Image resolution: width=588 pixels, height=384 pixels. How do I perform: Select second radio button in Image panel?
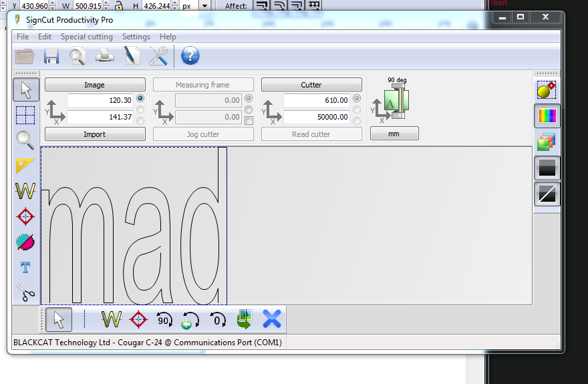click(x=140, y=110)
